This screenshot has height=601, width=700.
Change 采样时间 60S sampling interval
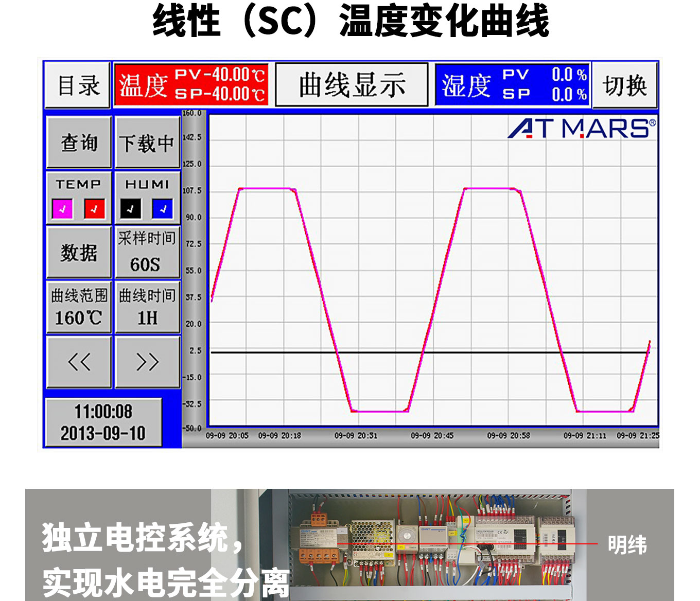(147, 252)
